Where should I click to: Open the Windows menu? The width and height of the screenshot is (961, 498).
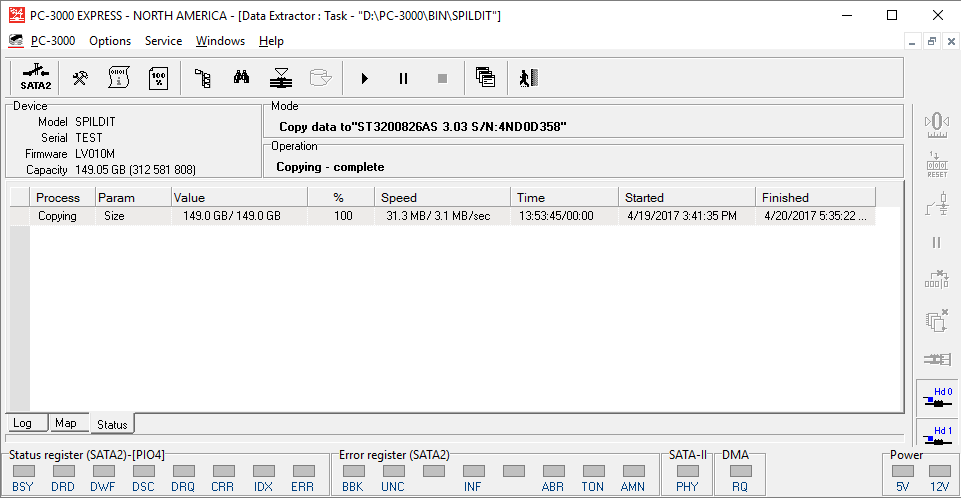[x=220, y=41]
